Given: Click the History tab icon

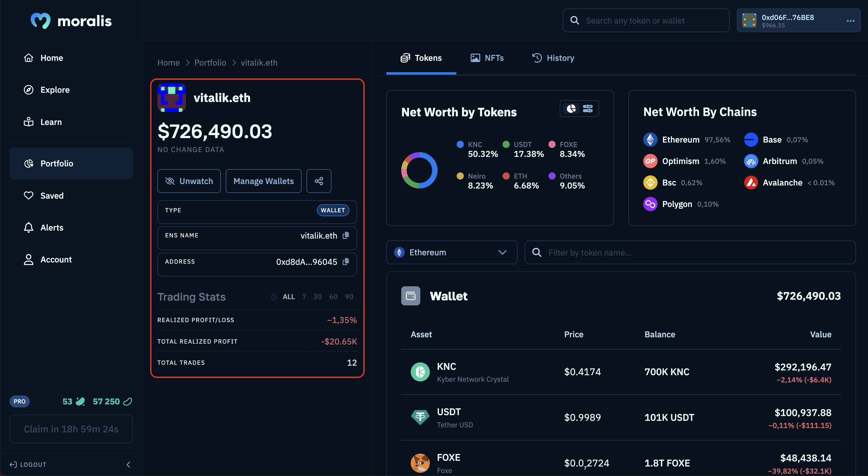Looking at the screenshot, I should coord(537,58).
